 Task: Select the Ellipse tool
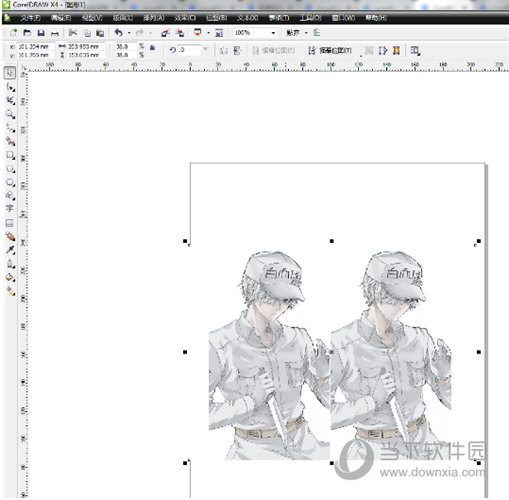tap(10, 169)
